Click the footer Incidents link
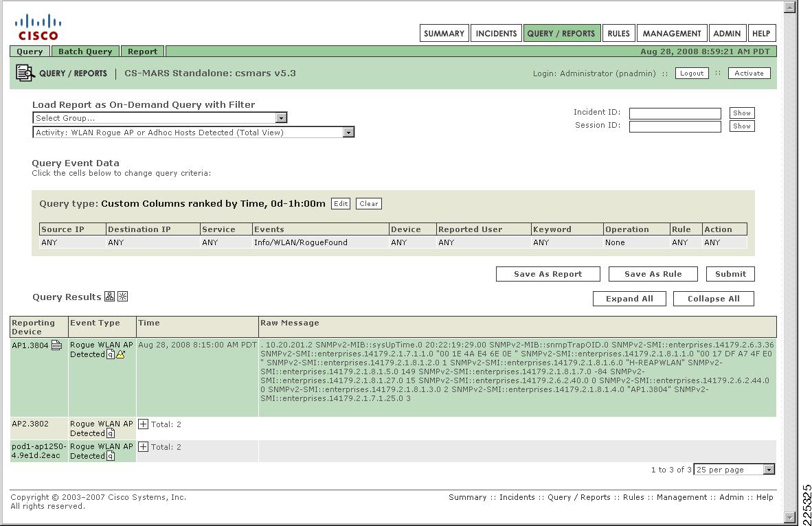Screen dimensions: 812x526 [x=517, y=498]
